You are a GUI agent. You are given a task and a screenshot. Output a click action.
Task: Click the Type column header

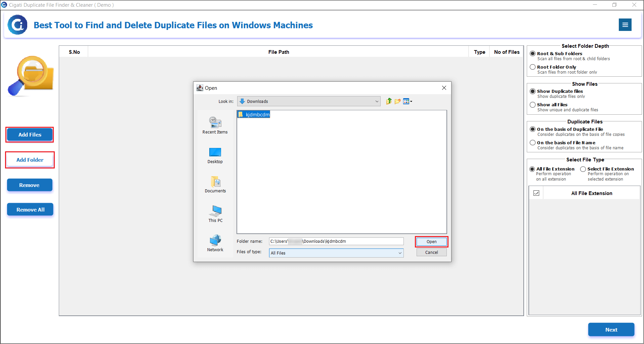pos(479,52)
